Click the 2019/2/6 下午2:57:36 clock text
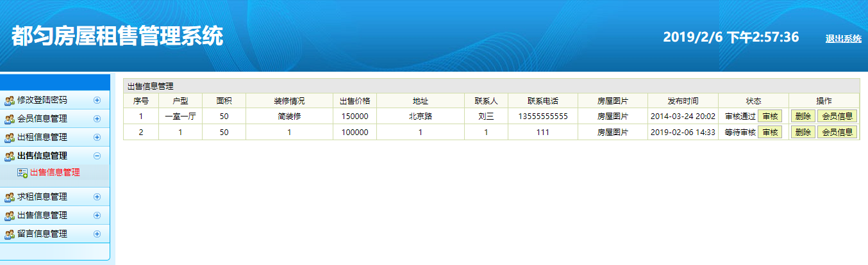 (x=731, y=37)
